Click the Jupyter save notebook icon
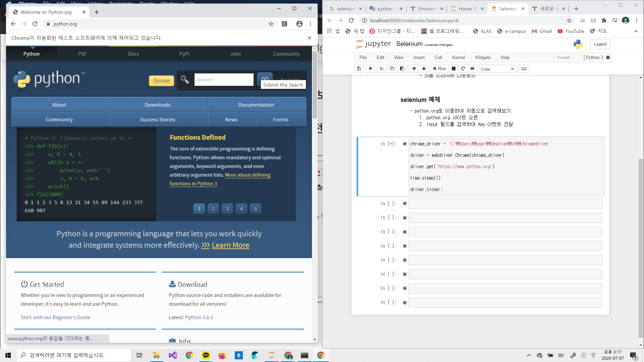The height and width of the screenshot is (362, 644). 359,69
